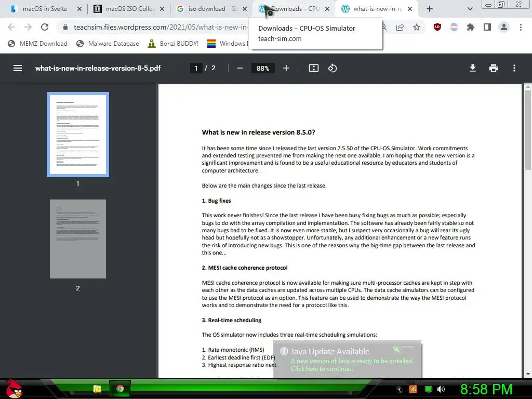The width and height of the screenshot is (532, 399).
Task: Click the striped flag extension icon
Action: tap(454, 27)
